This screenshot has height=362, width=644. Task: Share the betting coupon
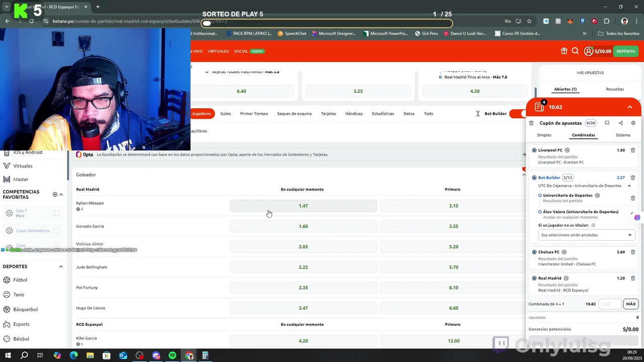[x=620, y=123]
